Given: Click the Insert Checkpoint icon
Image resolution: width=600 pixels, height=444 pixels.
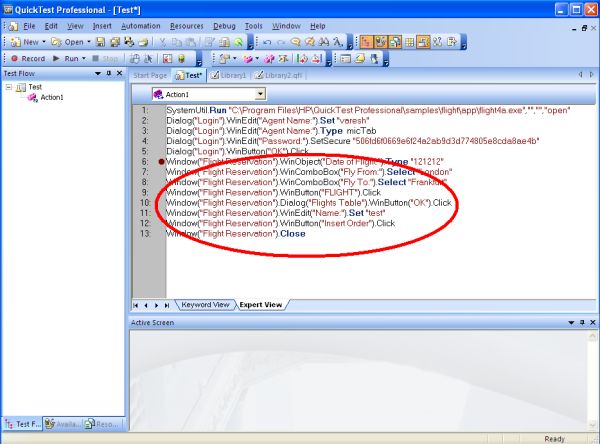Looking at the screenshot, I should 225,59.
